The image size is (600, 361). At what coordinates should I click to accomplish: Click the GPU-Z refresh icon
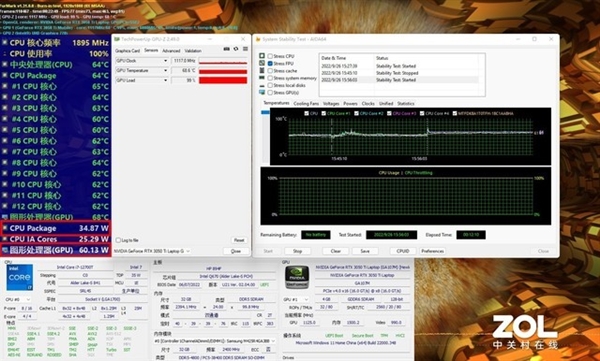[236, 49]
